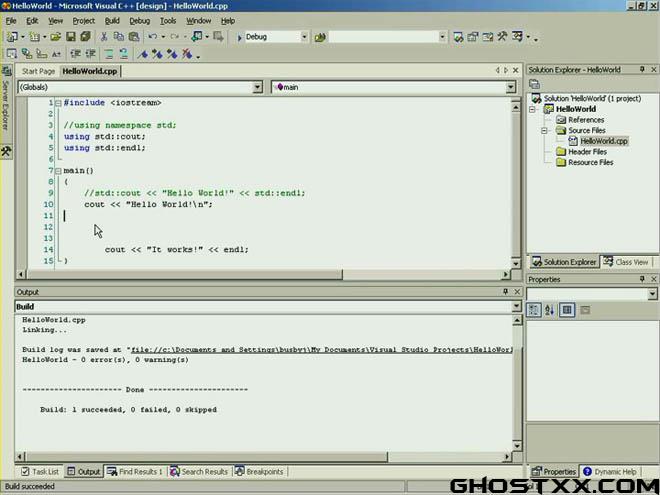This screenshot has height=495, width=660.
Task: Click the code editor horizontal scrollbar thumb
Action: (x=184, y=275)
